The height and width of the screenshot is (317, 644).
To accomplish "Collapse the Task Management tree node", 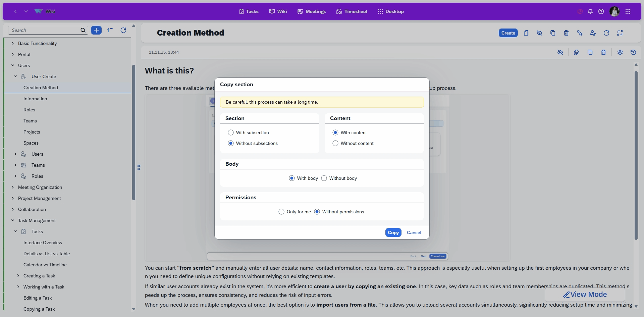I will [x=13, y=220].
